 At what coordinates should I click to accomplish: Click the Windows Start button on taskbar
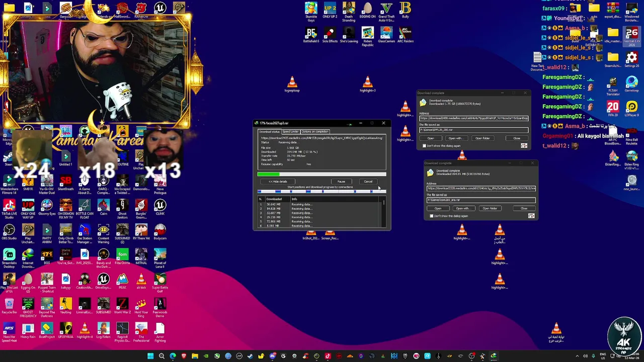[150, 356]
